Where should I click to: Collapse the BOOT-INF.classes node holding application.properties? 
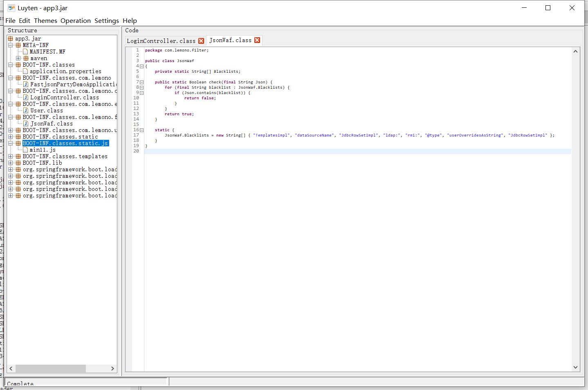click(11, 65)
